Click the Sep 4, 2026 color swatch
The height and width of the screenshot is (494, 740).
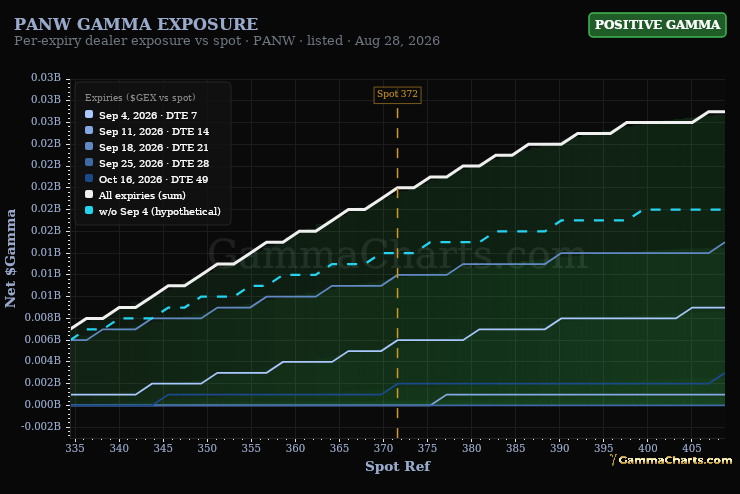[89, 114]
